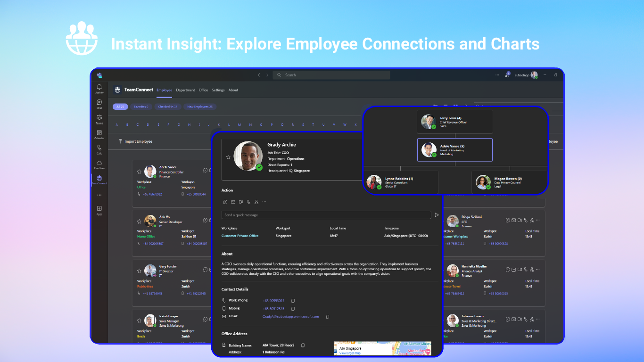The width and height of the screenshot is (644, 362).
Task: Click the phone call icon in the Action row
Action: click(x=248, y=202)
